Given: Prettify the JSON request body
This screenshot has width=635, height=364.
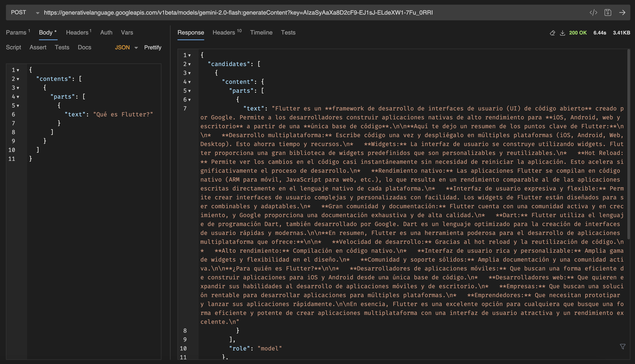Looking at the screenshot, I should (x=153, y=47).
